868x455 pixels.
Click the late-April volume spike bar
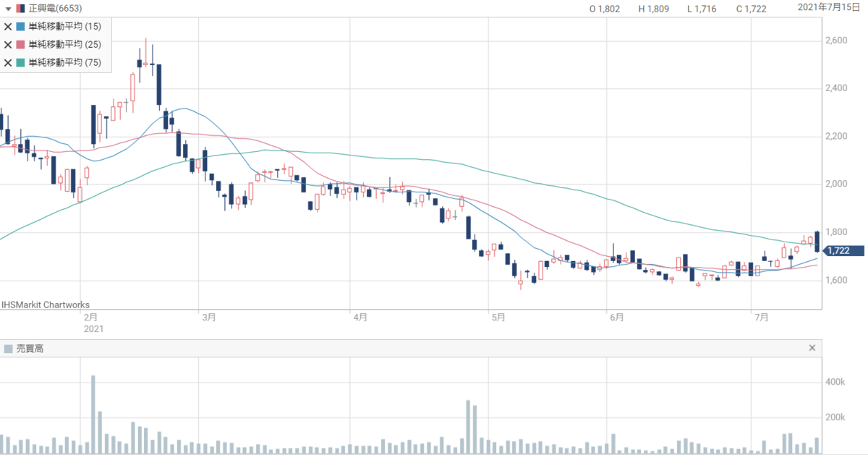(469, 427)
